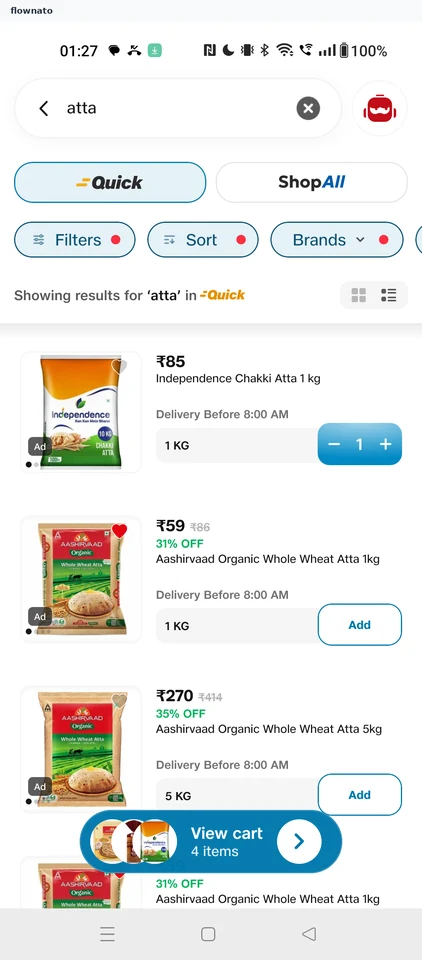
Task: Add Aashirvaad Organic Atta 5kg to cart
Action: pyautogui.click(x=360, y=795)
